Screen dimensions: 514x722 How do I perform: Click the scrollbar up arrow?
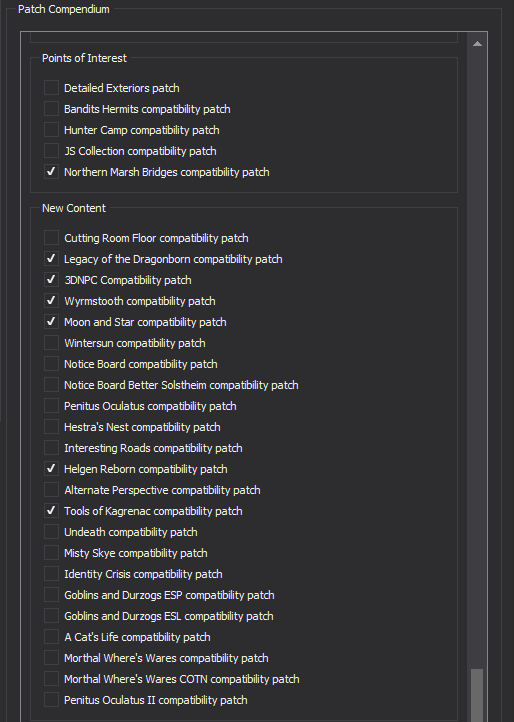pyautogui.click(x=477, y=43)
